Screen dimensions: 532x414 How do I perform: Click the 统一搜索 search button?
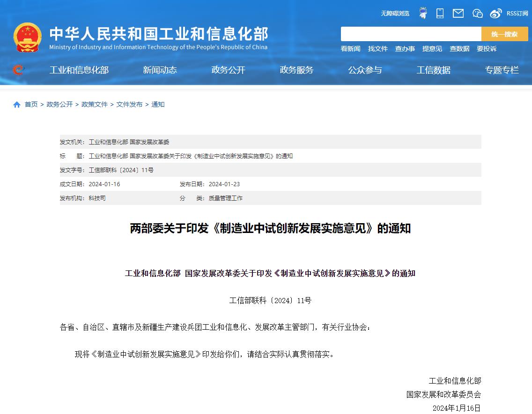tap(504, 34)
